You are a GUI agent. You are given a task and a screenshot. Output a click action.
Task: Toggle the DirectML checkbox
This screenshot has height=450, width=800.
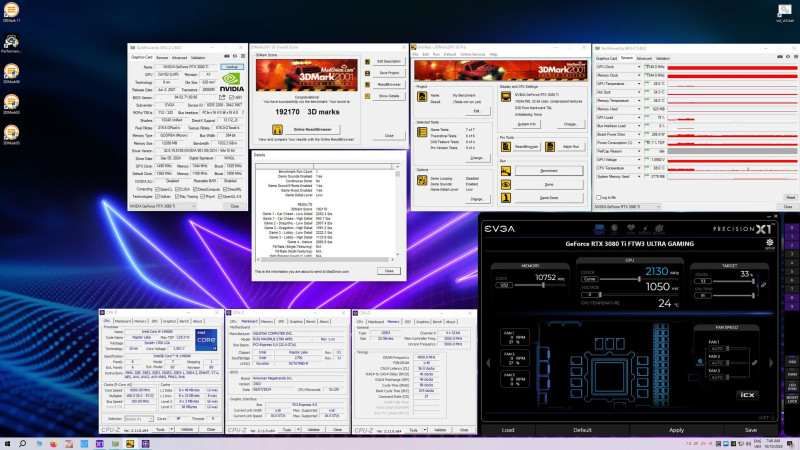pyautogui.click(x=224, y=189)
